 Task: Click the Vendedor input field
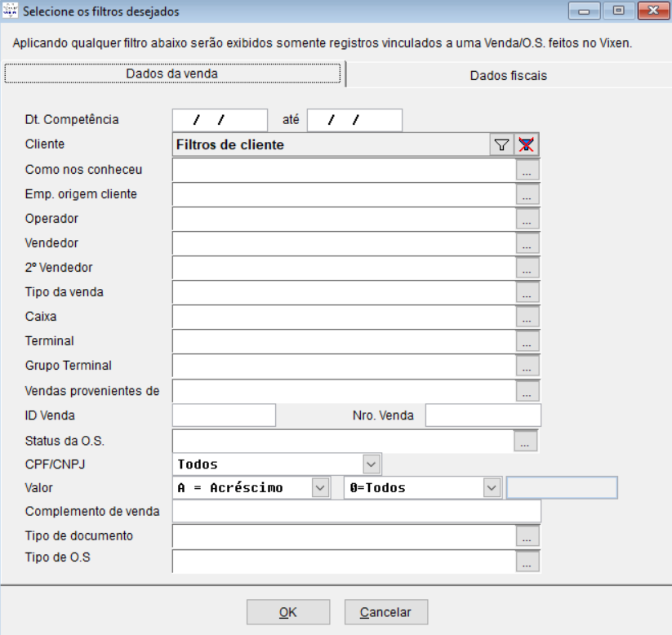(344, 243)
